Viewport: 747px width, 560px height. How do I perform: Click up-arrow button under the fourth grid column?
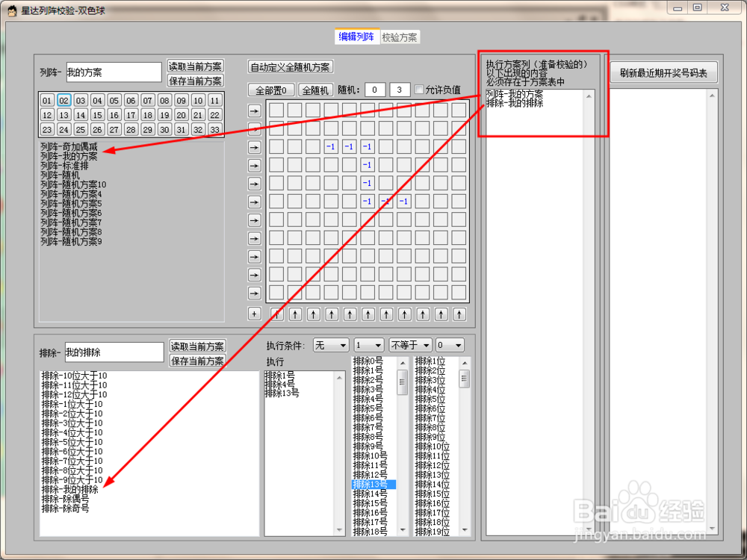(332, 314)
